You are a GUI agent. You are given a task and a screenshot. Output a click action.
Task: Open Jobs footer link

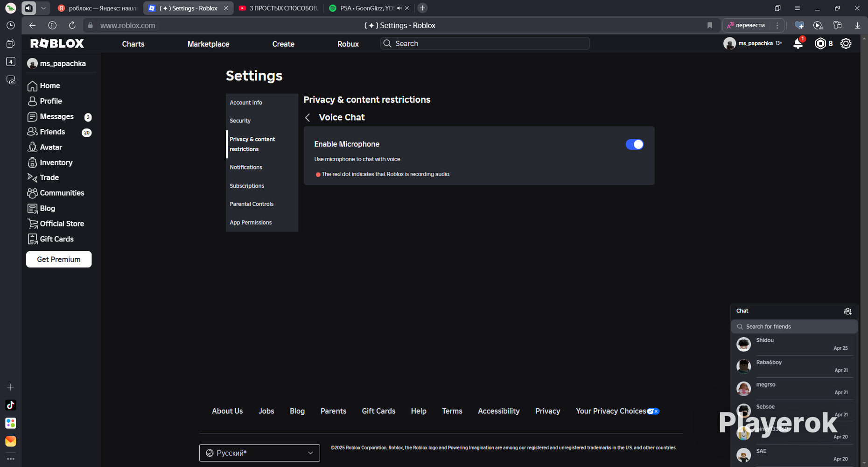pyautogui.click(x=266, y=411)
